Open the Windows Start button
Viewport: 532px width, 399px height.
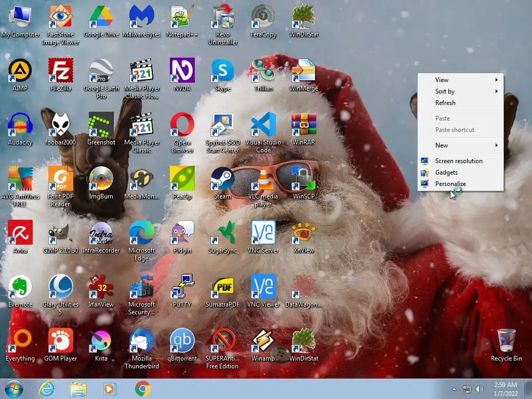[14, 389]
